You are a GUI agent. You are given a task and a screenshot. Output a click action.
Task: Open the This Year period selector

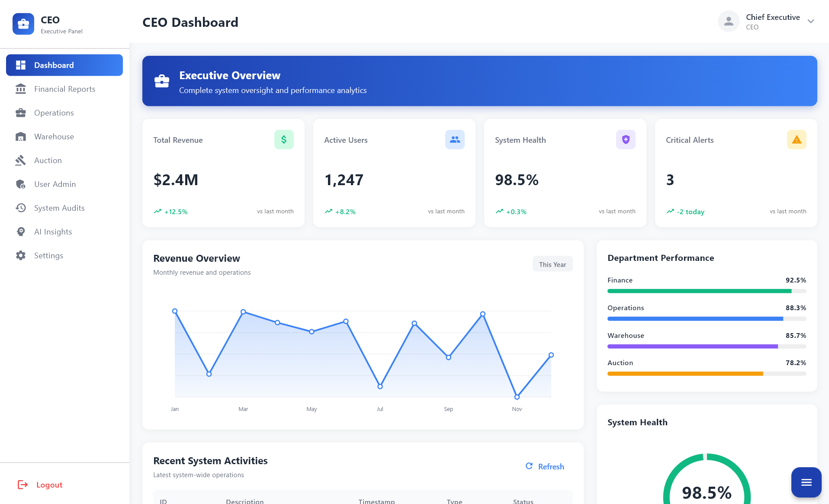click(x=553, y=264)
